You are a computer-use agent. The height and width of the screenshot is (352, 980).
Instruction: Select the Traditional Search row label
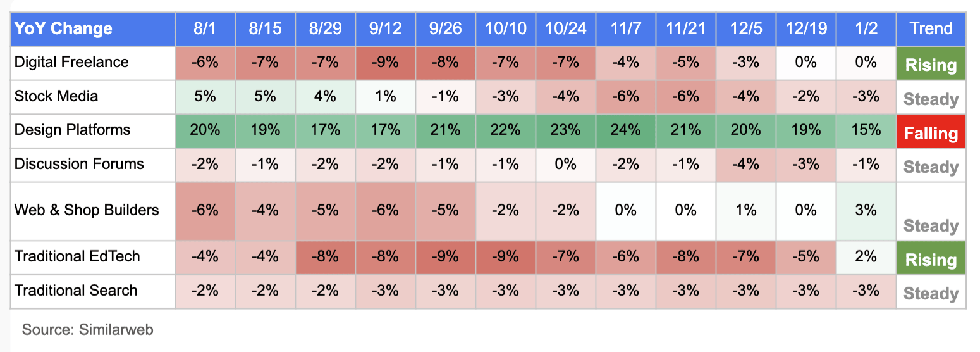pyautogui.click(x=76, y=291)
